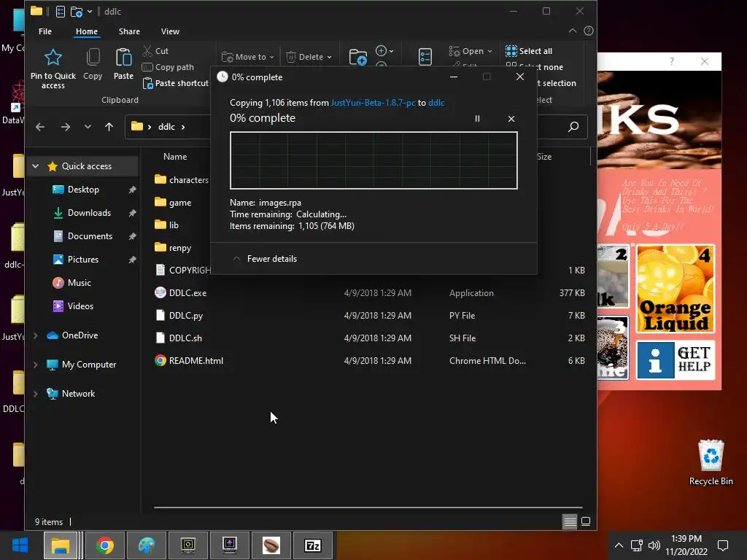This screenshot has width=747, height=560.
Task: Sort by the Name column header
Action: pyautogui.click(x=175, y=157)
